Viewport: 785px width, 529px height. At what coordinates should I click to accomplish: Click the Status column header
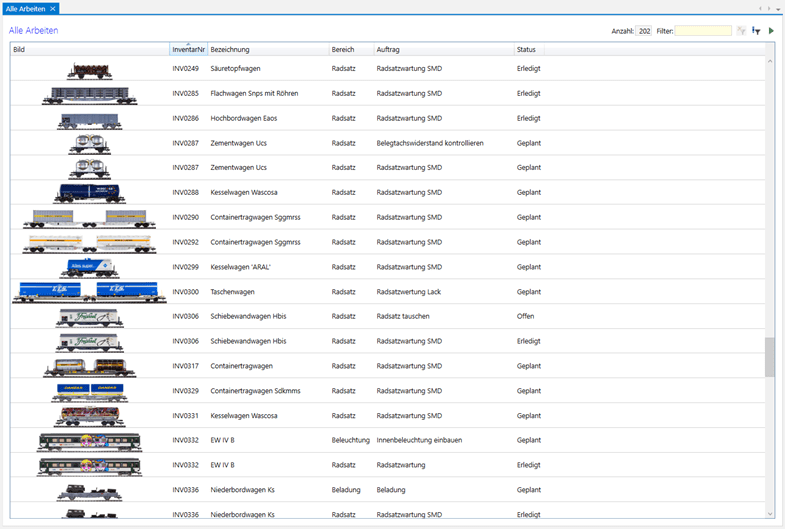(x=526, y=50)
